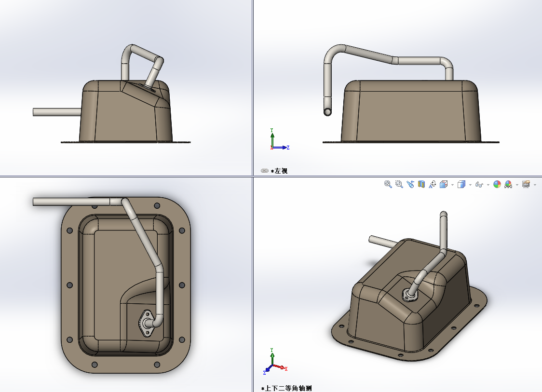The width and height of the screenshot is (542, 392).
Task: Click the Display Style icon
Action: pos(461,184)
